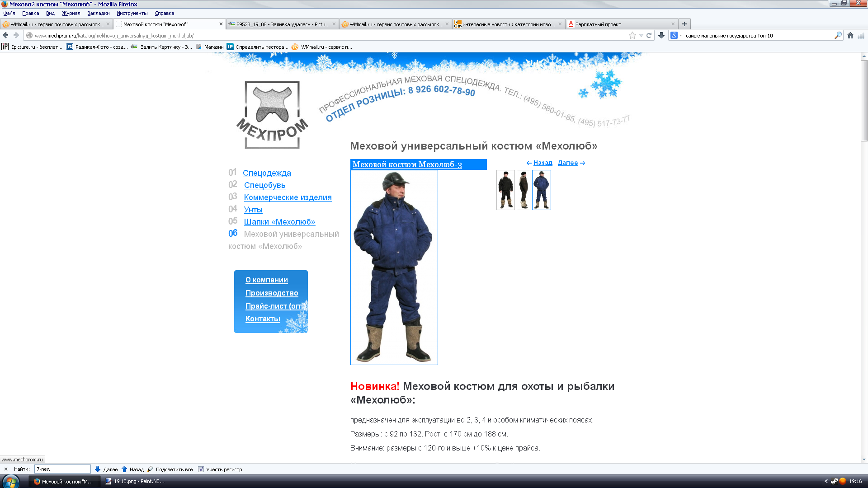Switch to интересные новости tab
This screenshot has width=868, height=488.
pyautogui.click(x=509, y=24)
